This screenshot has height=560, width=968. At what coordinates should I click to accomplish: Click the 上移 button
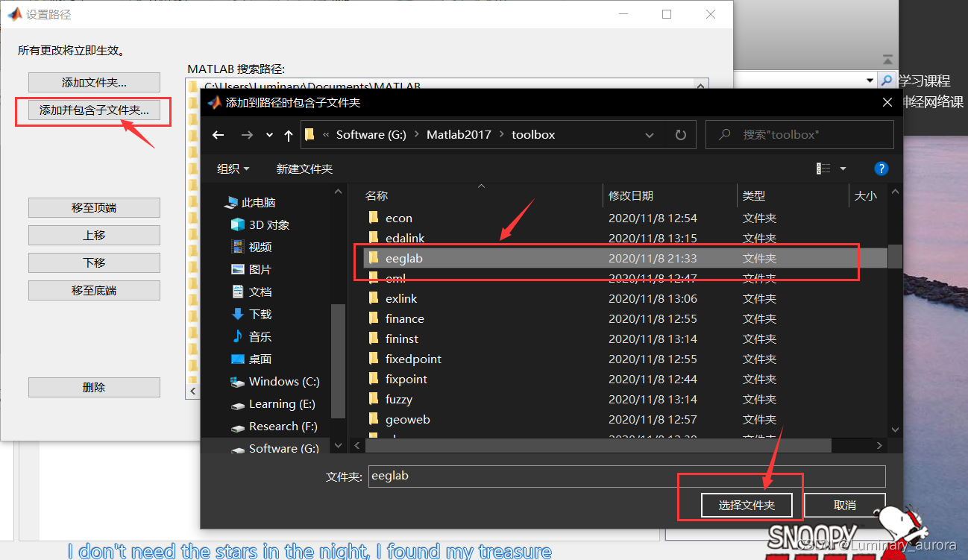pyautogui.click(x=94, y=236)
